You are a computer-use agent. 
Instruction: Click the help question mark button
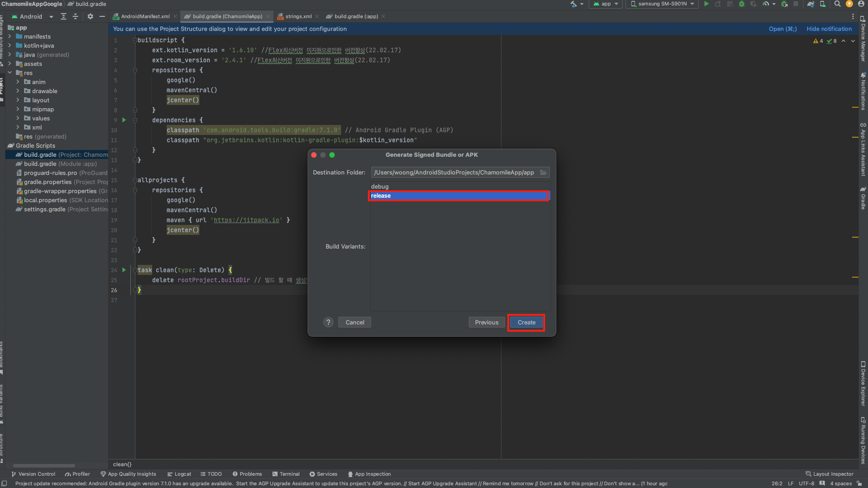click(328, 323)
